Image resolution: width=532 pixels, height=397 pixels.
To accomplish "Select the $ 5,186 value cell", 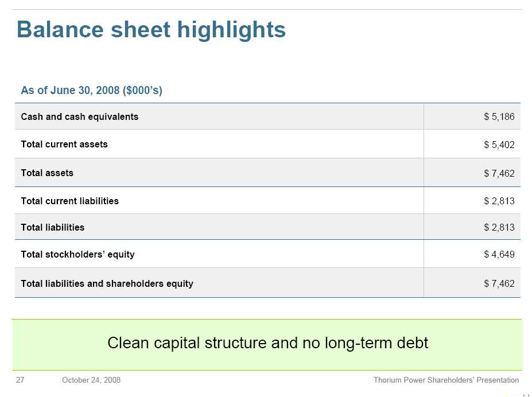I will pos(499,117).
